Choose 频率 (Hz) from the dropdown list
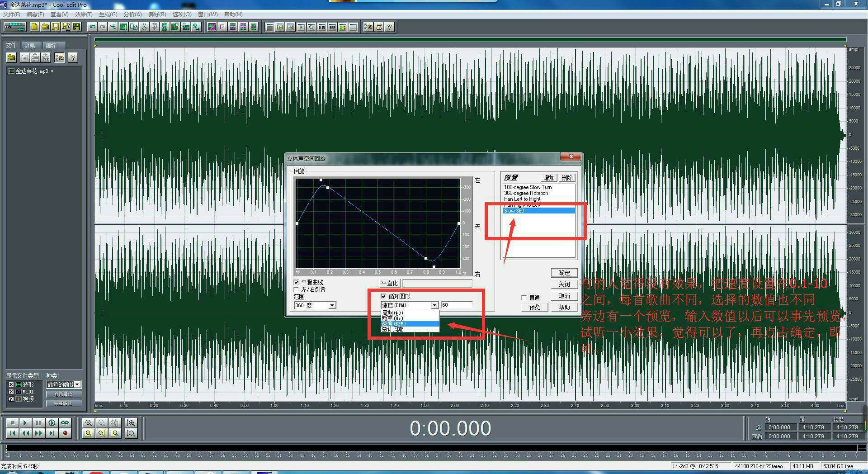Screen dimensions: 868x474 [410, 318]
